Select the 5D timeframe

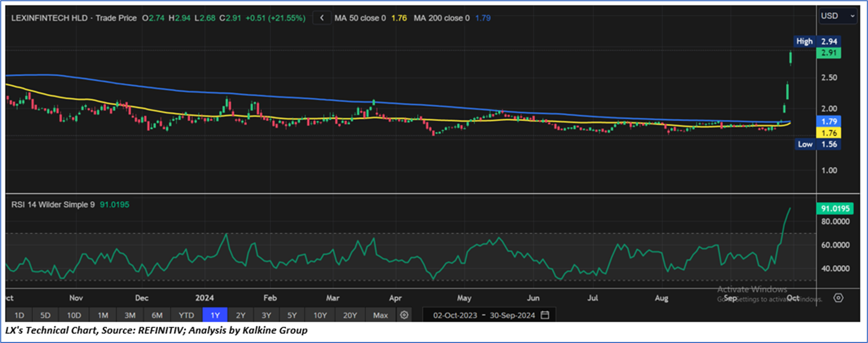point(45,315)
